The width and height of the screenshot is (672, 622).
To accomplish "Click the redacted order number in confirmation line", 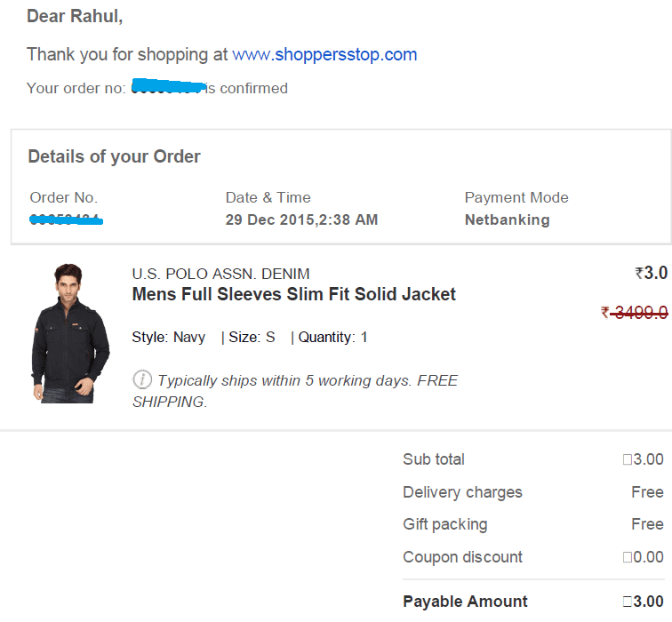I will [168, 86].
